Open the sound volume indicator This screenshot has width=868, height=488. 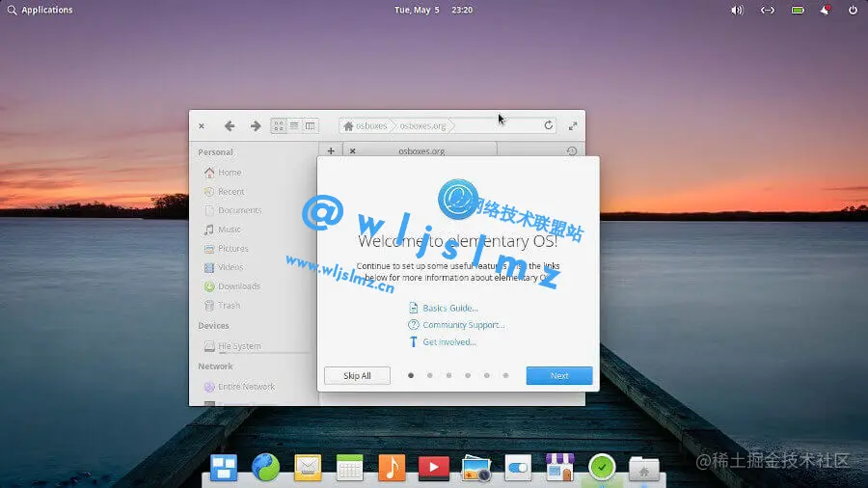[x=737, y=10]
